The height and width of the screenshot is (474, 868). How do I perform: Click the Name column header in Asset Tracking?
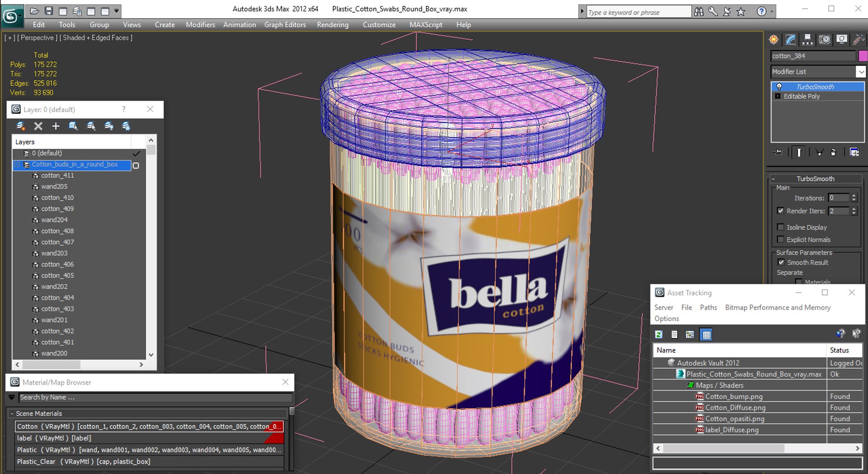point(740,350)
